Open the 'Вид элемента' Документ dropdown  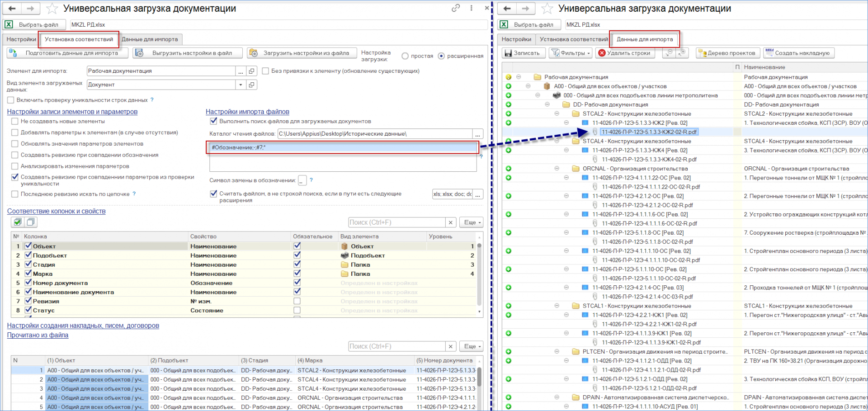[x=241, y=85]
